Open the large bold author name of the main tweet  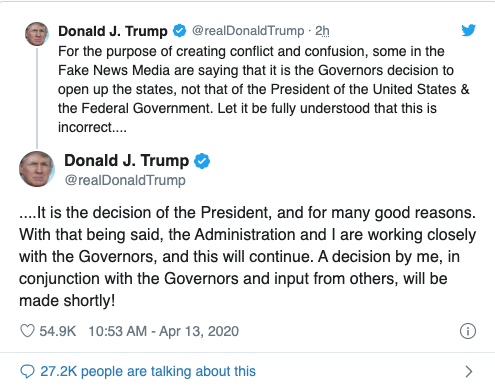pos(126,161)
